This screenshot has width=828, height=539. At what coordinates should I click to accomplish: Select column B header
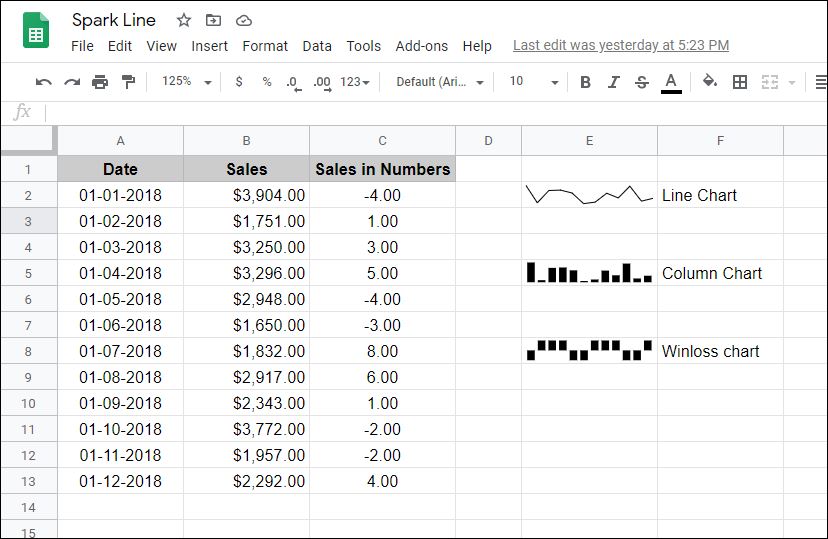coord(247,140)
